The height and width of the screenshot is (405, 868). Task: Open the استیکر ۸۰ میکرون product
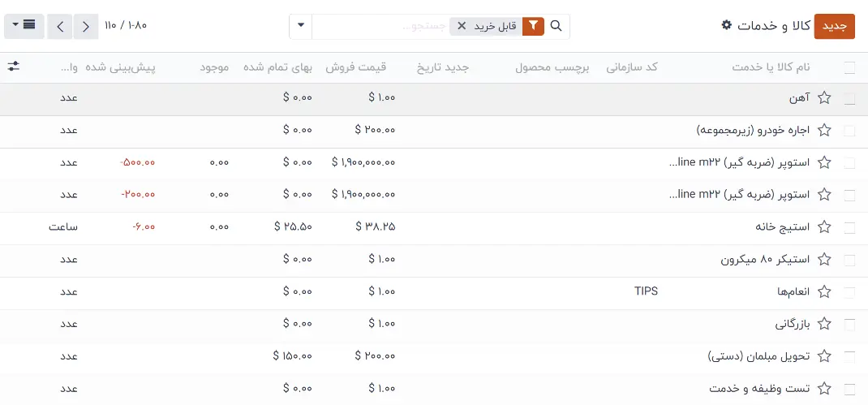(x=765, y=260)
